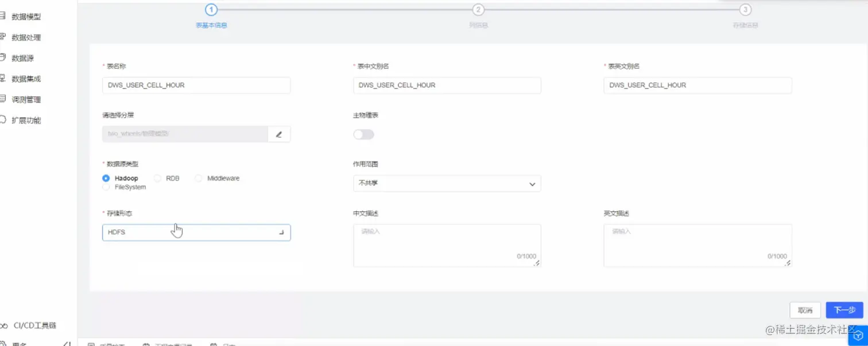Click the 英文描述 text area
This screenshot has width=868, height=346.
[x=697, y=246]
